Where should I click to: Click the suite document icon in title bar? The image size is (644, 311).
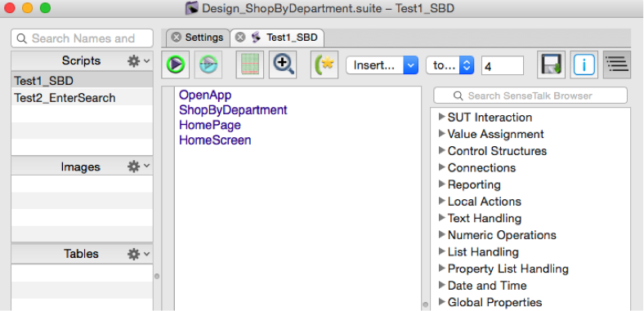point(192,8)
